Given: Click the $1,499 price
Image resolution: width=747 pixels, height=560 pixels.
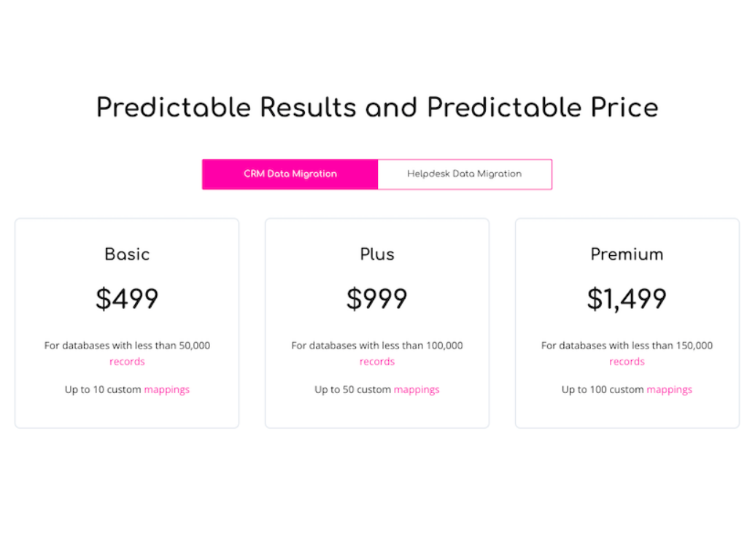Looking at the screenshot, I should point(627,299).
